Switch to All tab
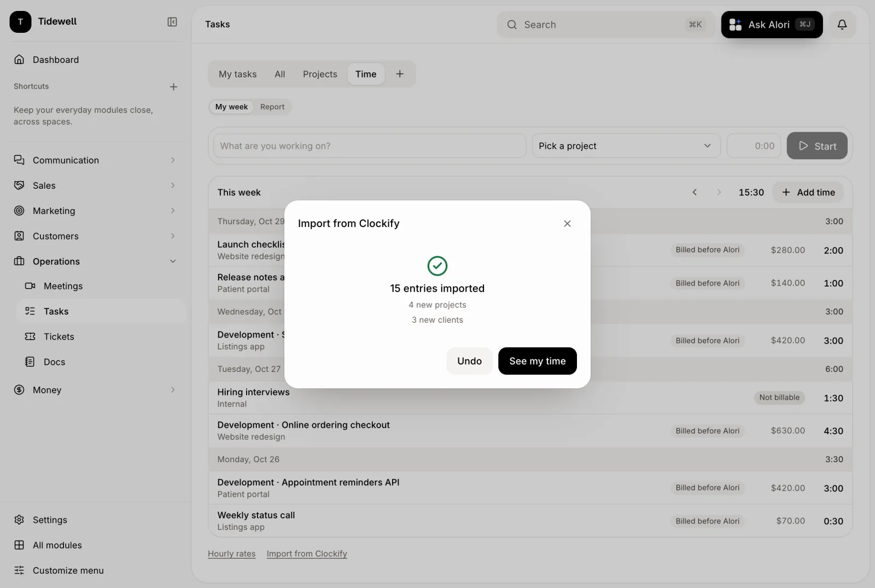This screenshot has width=875, height=588. [x=279, y=74]
